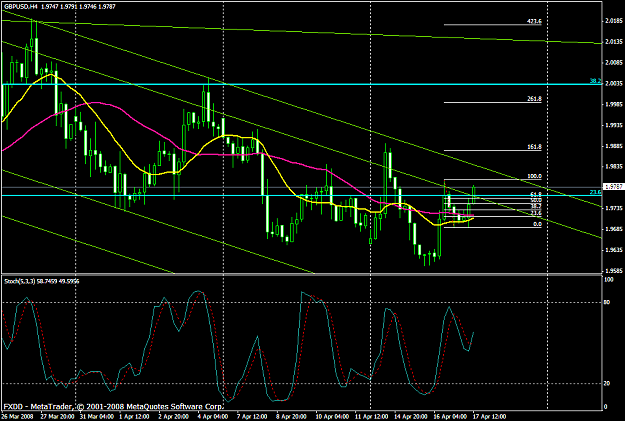Click the 2.0185 price scale value
This screenshot has width=625, height=421.
[614, 21]
